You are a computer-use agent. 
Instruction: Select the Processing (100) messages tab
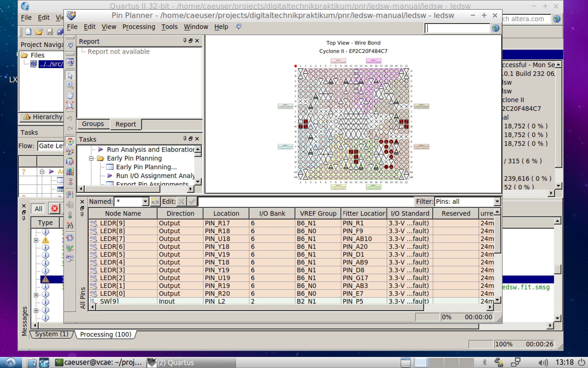(106, 334)
